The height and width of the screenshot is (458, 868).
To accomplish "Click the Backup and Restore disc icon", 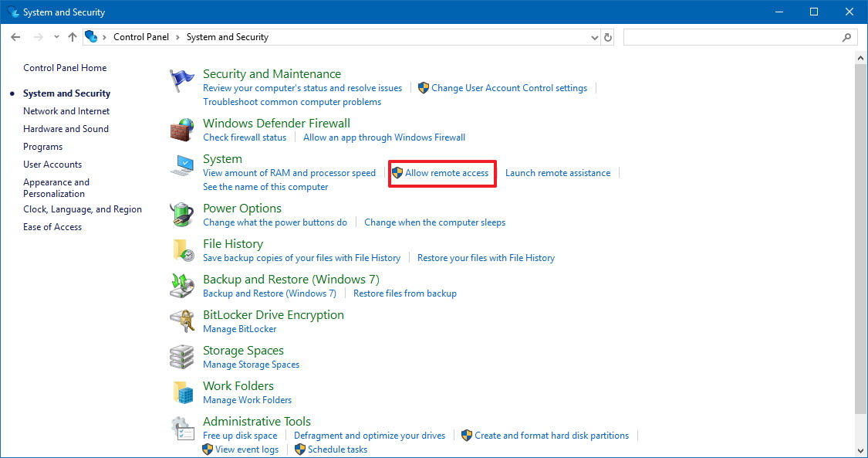I will tap(181, 286).
